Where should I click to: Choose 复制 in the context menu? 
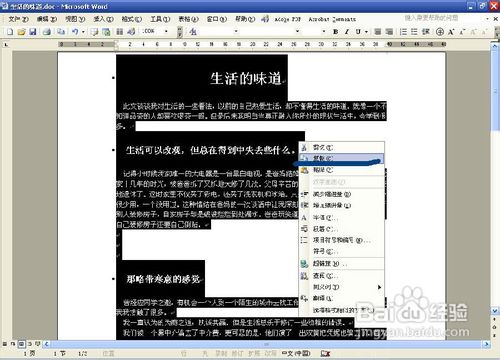tap(342, 158)
